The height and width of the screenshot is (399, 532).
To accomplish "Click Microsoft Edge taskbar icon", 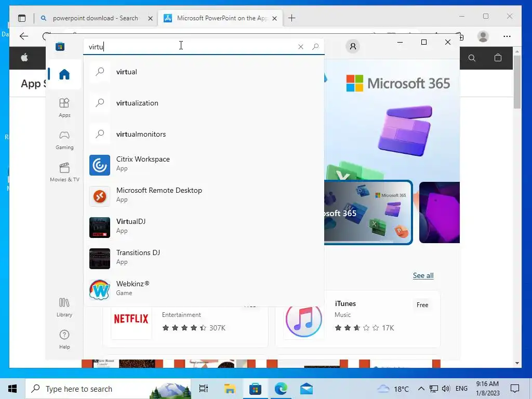I will (x=281, y=389).
